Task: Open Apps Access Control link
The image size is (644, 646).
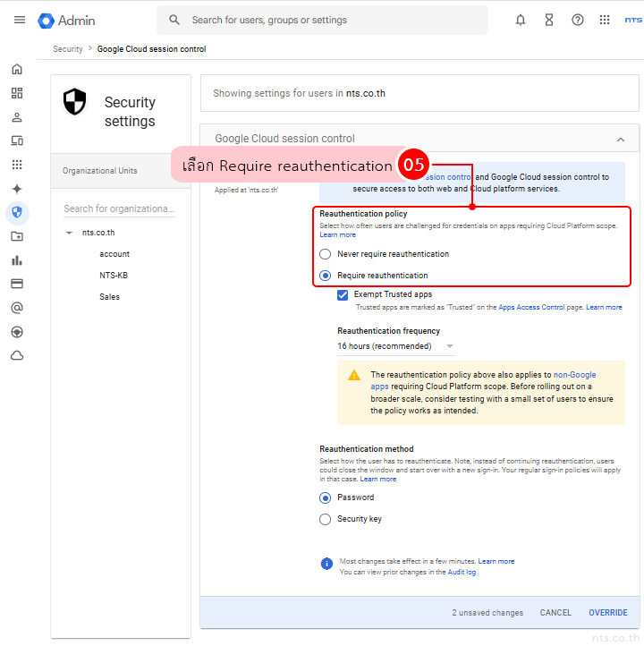Action: [x=531, y=307]
